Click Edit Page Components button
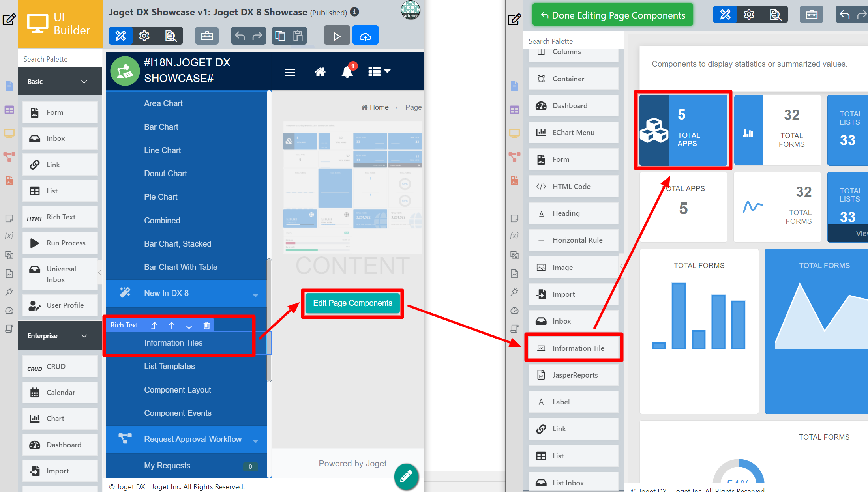The width and height of the screenshot is (868, 492). 352,303
